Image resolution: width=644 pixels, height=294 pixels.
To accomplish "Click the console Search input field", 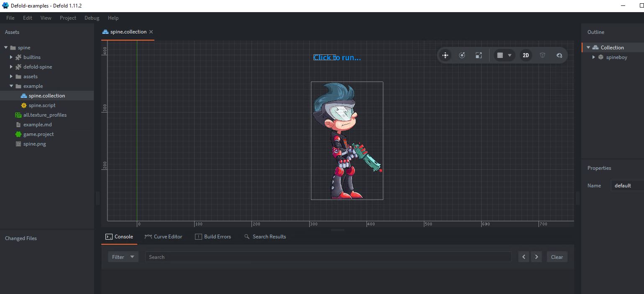I will coord(328,257).
